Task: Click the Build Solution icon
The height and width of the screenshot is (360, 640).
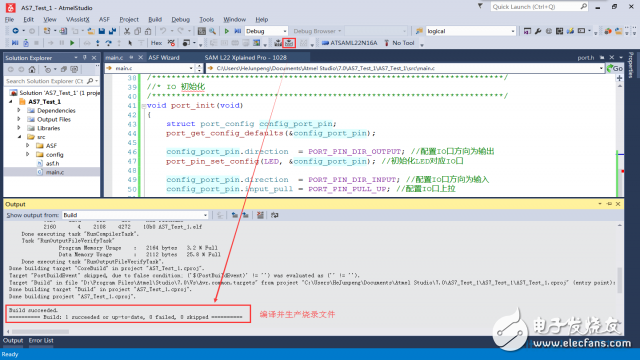Action: pos(278,43)
